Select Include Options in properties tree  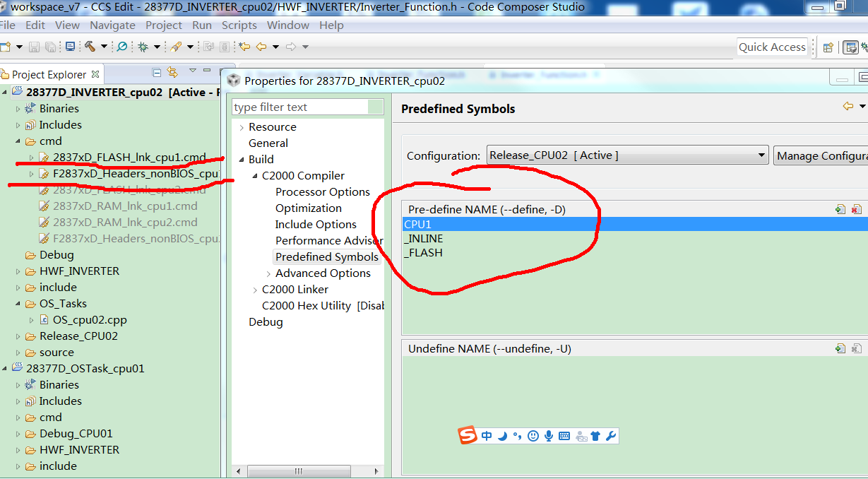pos(316,224)
